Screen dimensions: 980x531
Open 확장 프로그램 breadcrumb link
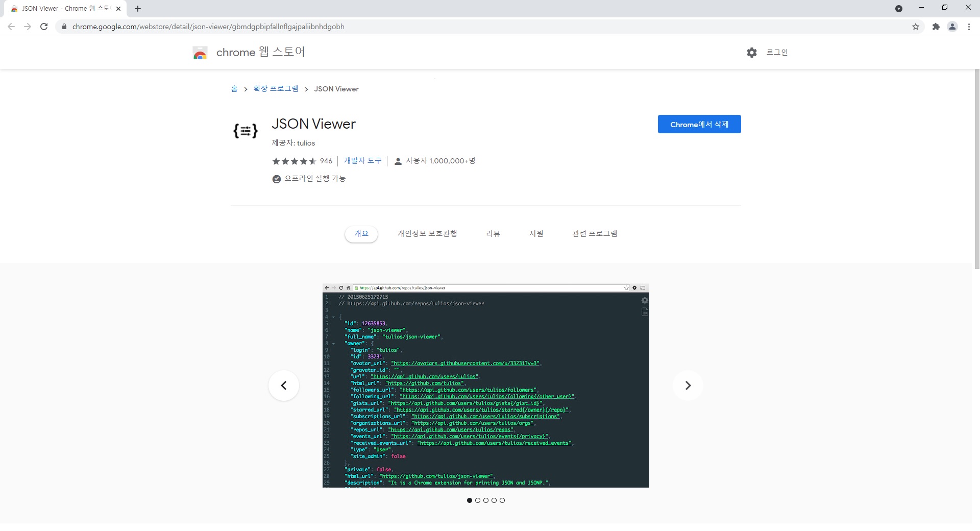point(276,89)
